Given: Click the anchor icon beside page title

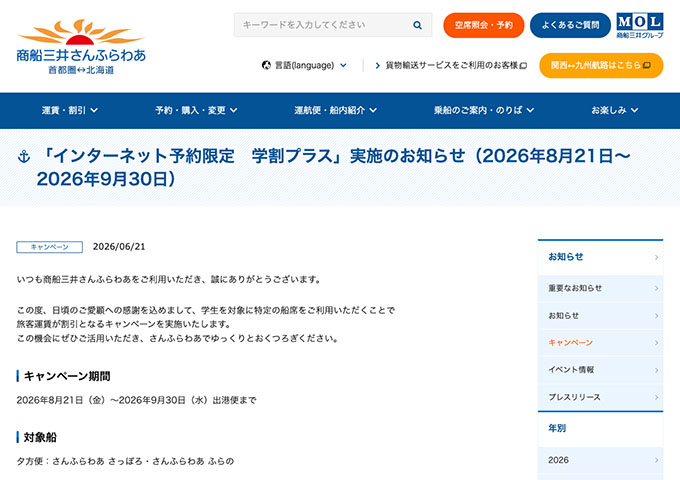Looking at the screenshot, I should click(24, 156).
